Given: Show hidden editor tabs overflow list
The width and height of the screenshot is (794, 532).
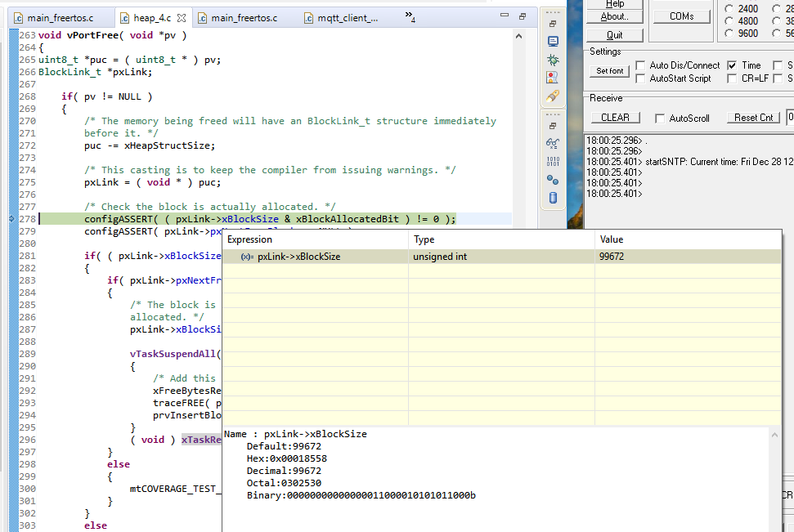Looking at the screenshot, I should coord(409,18).
